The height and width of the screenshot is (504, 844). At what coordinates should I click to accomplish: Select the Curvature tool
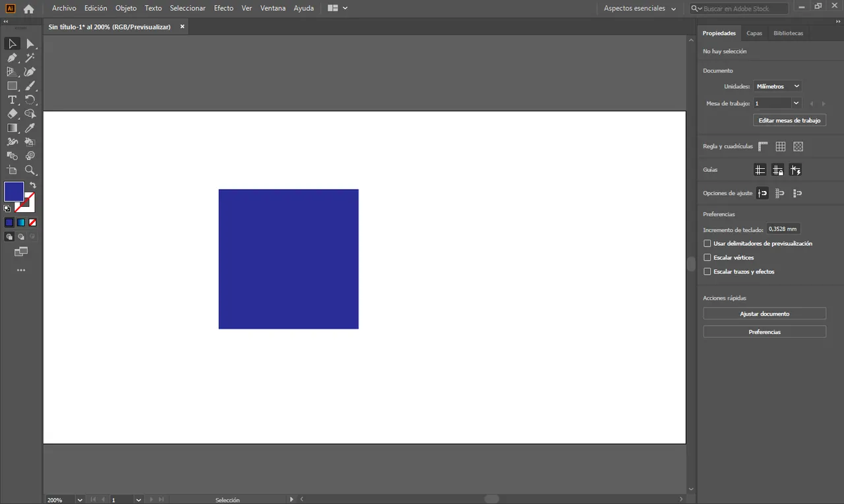click(30, 72)
